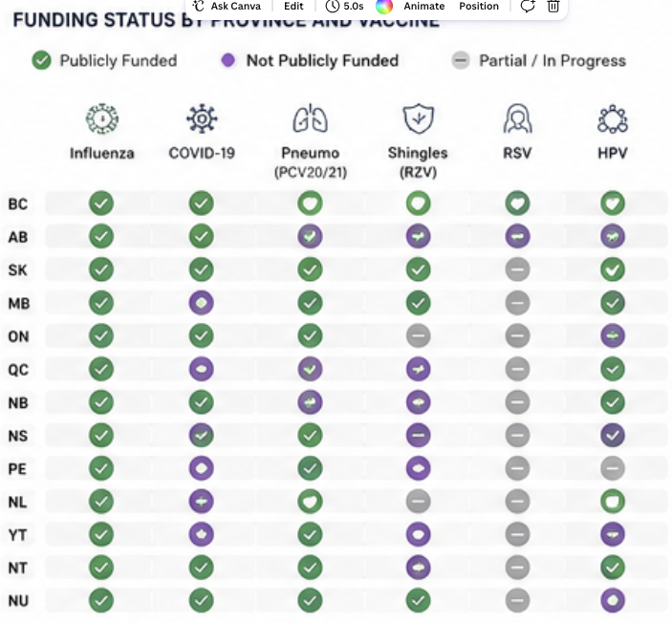Open the 5.0s page duration setting
This screenshot has width=672, height=623.
click(344, 6)
